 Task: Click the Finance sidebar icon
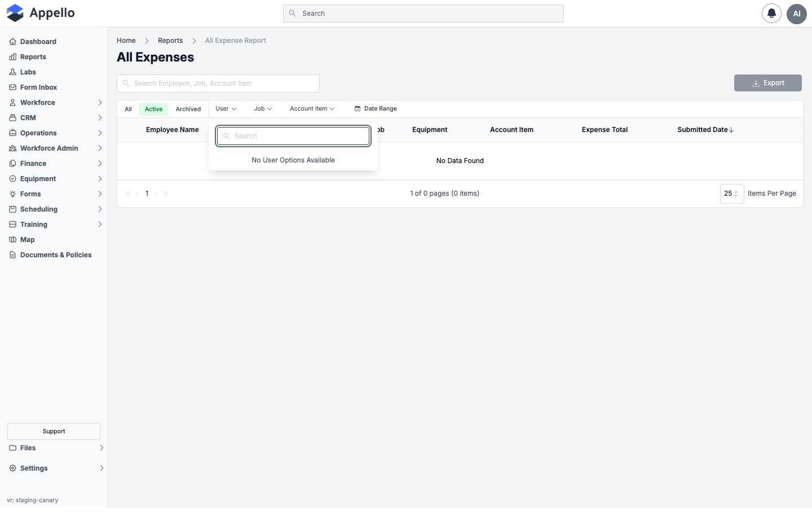tap(12, 164)
